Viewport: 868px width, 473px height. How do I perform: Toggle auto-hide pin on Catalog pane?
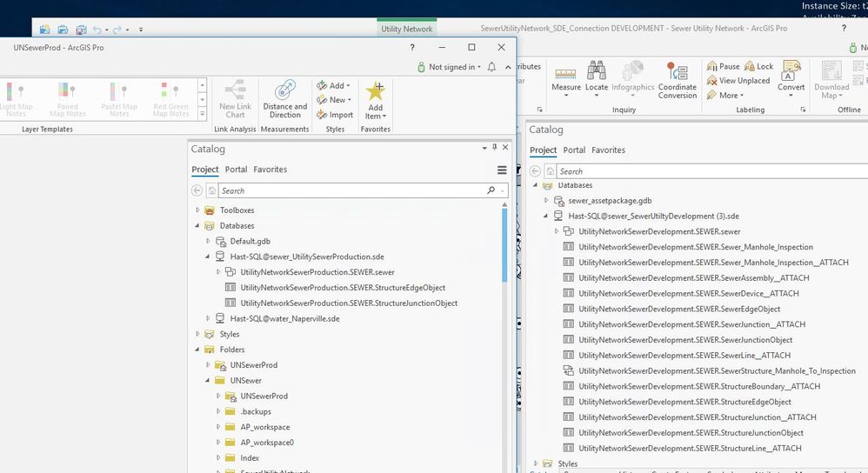[x=494, y=147]
